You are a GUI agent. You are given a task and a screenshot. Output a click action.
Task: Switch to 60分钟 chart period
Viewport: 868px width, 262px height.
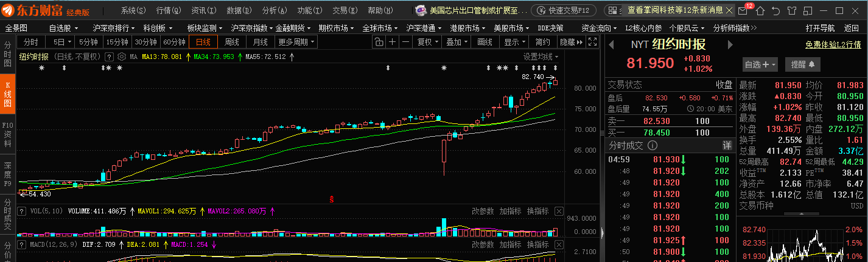point(174,42)
